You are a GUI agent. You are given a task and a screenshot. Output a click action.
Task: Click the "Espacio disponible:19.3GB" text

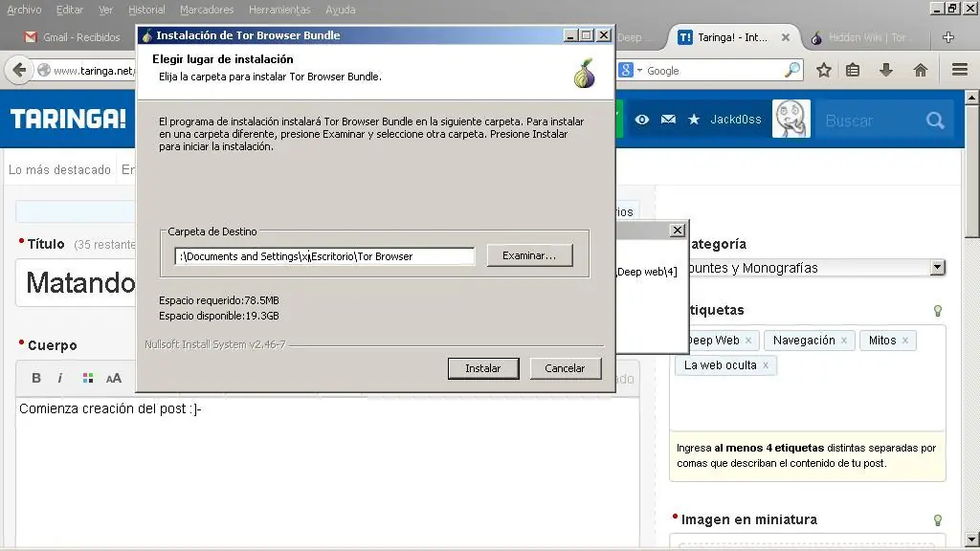pyautogui.click(x=219, y=316)
